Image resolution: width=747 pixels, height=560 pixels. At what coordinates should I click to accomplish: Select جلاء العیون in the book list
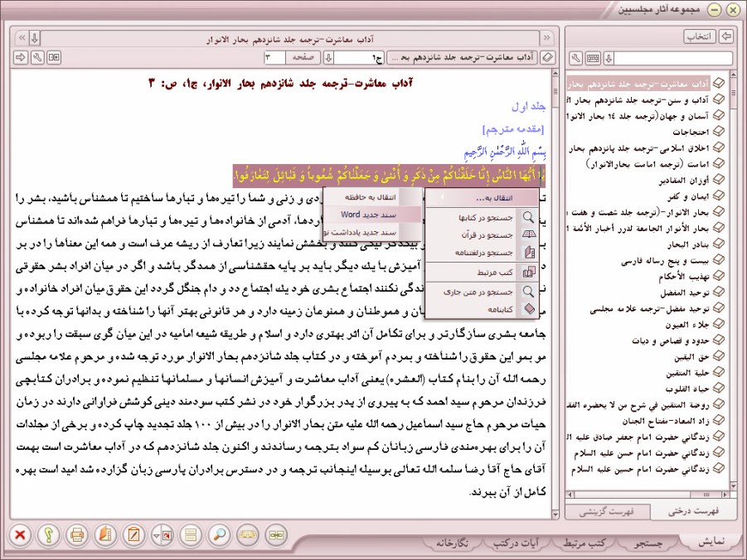pos(687,325)
